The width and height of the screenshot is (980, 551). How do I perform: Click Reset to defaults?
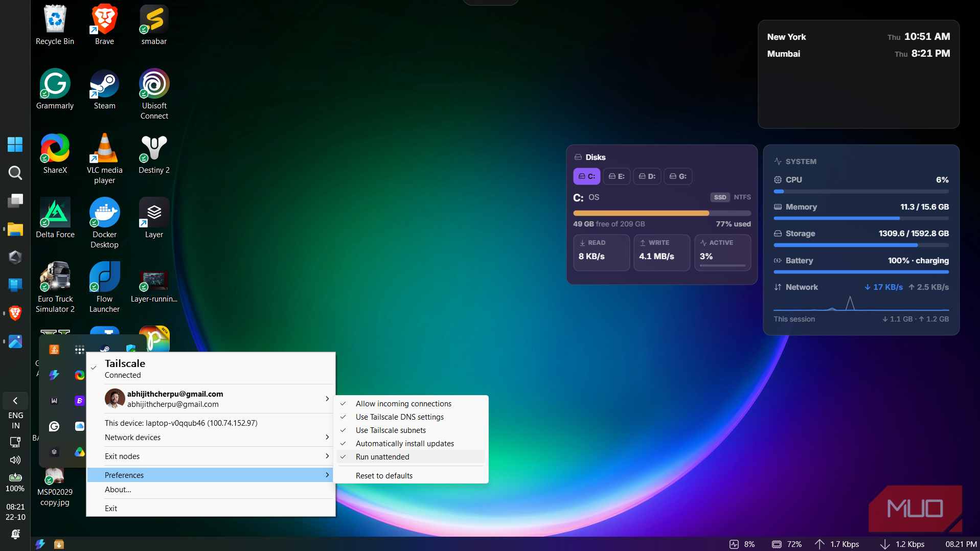[411, 476]
